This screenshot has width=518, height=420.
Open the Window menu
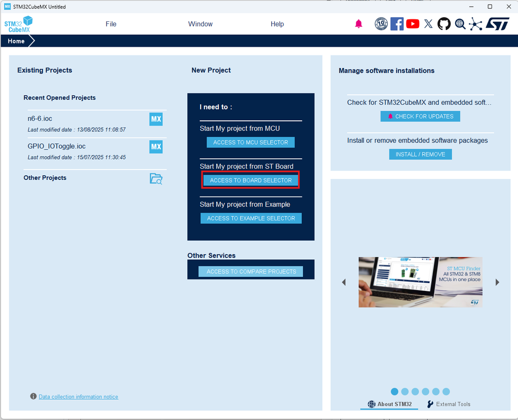tap(200, 24)
